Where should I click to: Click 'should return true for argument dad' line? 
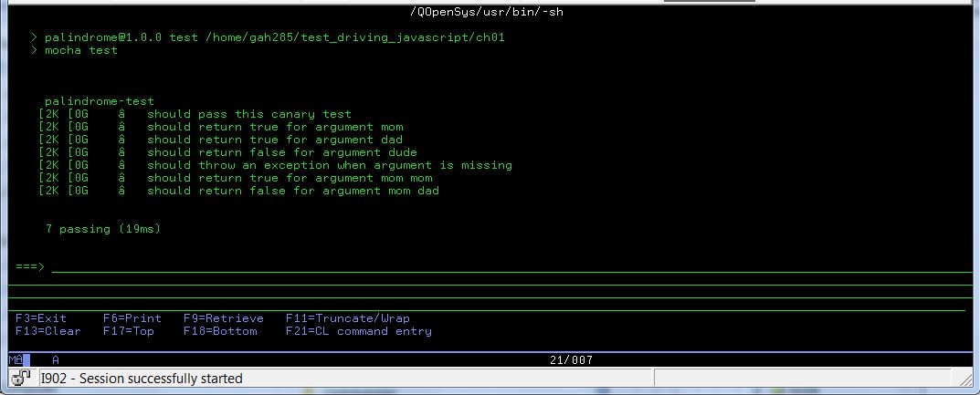[274, 140]
